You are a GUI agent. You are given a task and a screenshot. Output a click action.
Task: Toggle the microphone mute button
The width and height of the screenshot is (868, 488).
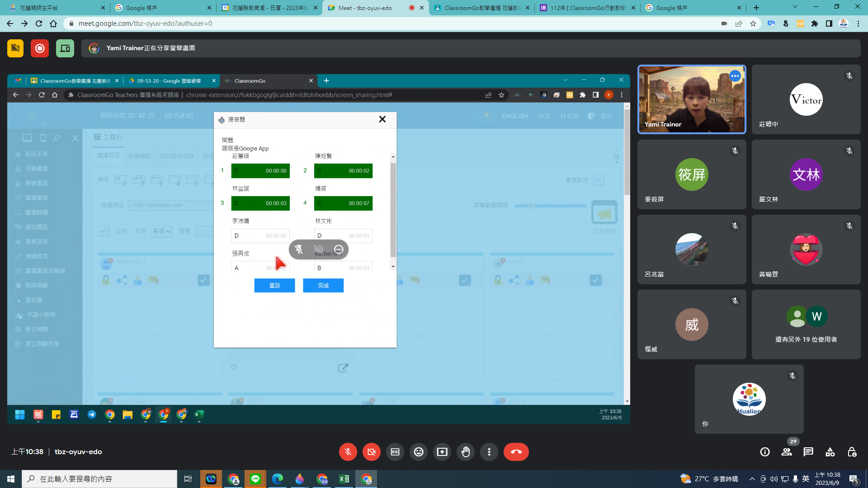348,452
